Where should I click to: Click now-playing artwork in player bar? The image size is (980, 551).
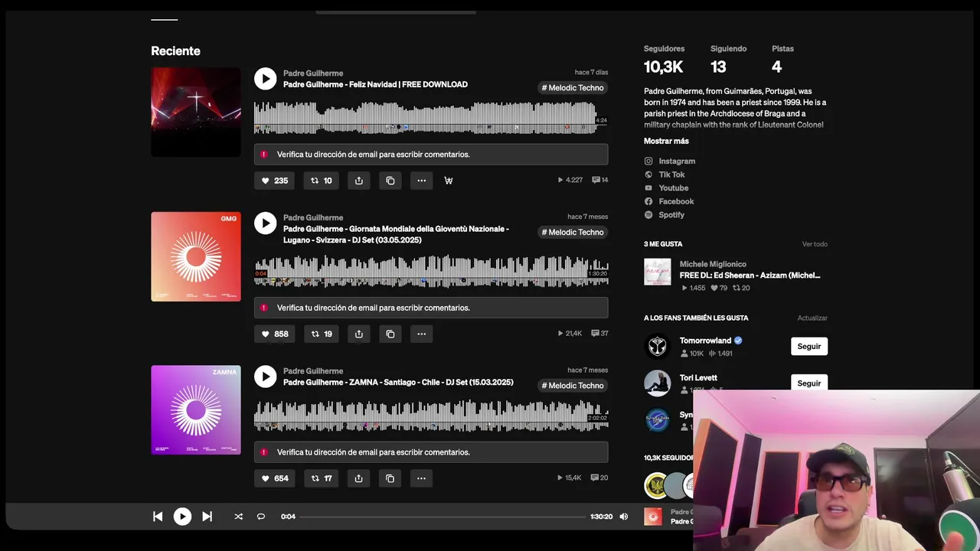click(x=653, y=517)
